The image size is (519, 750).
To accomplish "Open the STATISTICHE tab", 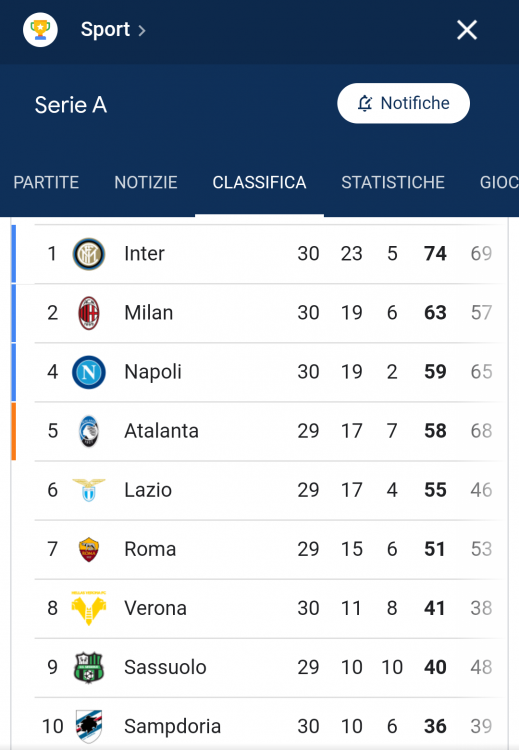I will (x=393, y=182).
